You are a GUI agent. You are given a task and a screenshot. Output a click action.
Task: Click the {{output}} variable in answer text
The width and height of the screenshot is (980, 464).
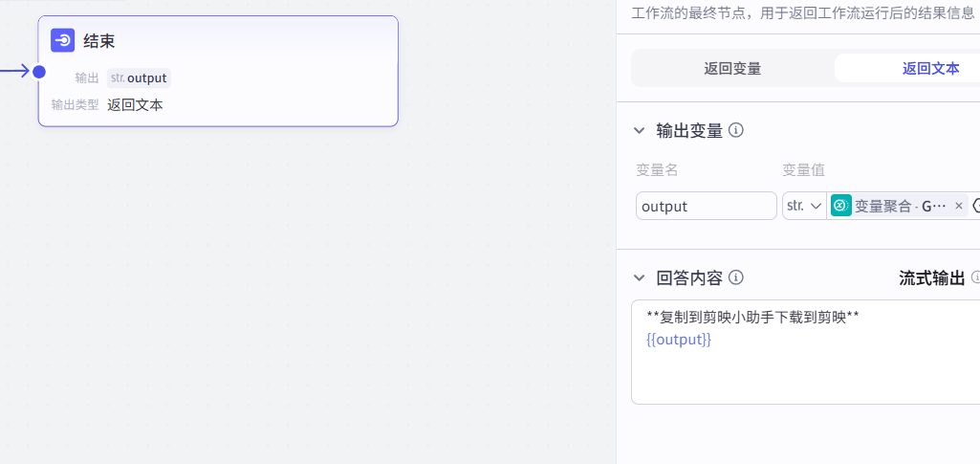[679, 340]
